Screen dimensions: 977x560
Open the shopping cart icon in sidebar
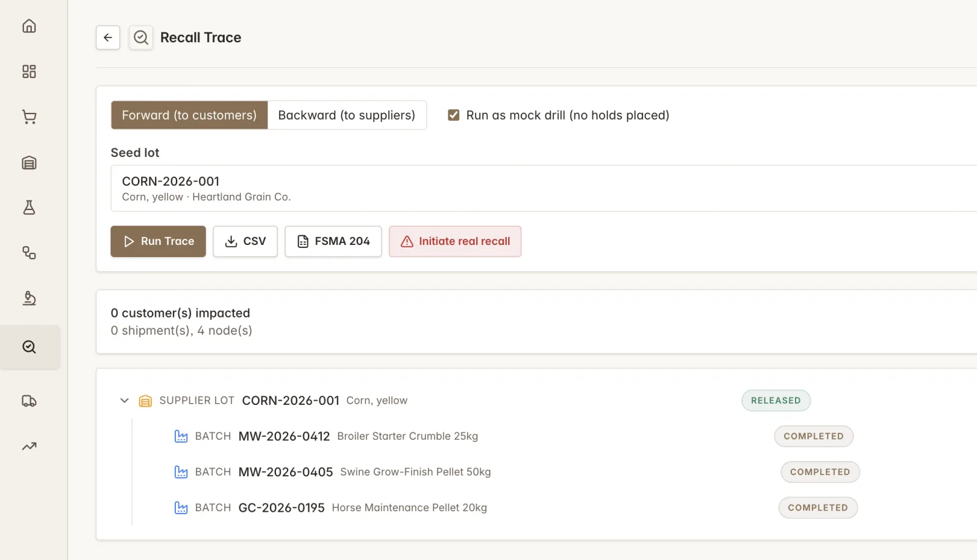click(29, 117)
